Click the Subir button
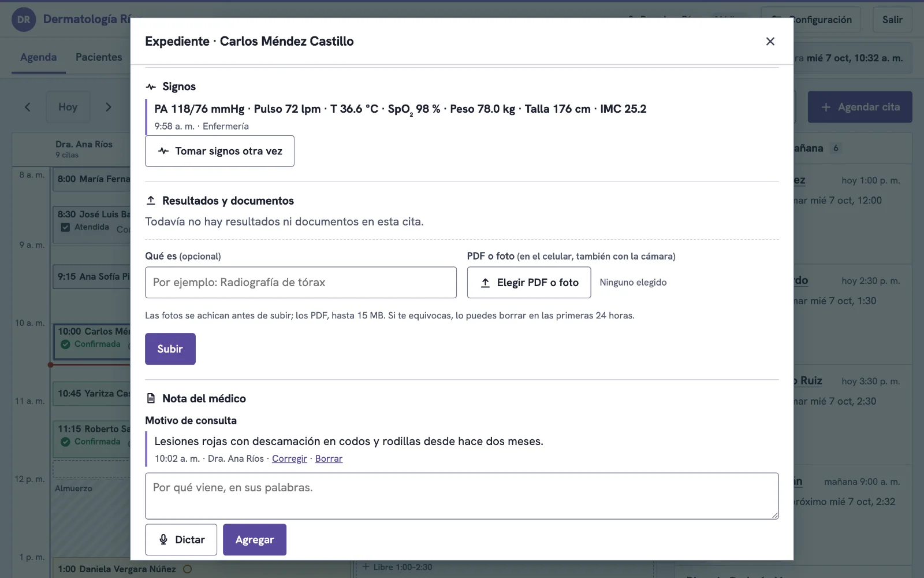 [170, 349]
